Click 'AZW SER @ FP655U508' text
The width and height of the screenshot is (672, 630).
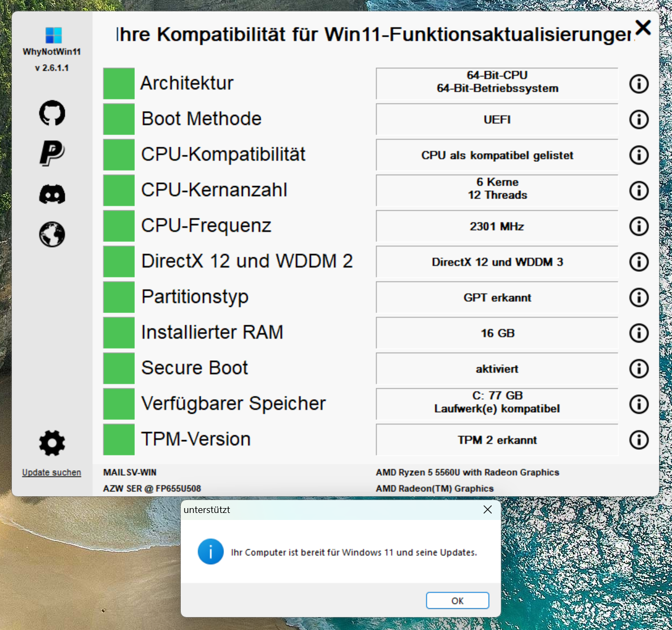[x=152, y=489]
